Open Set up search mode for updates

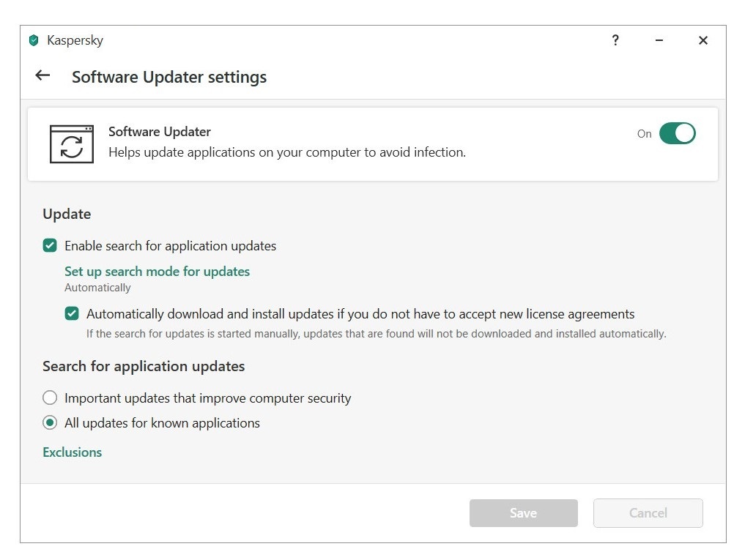[157, 271]
